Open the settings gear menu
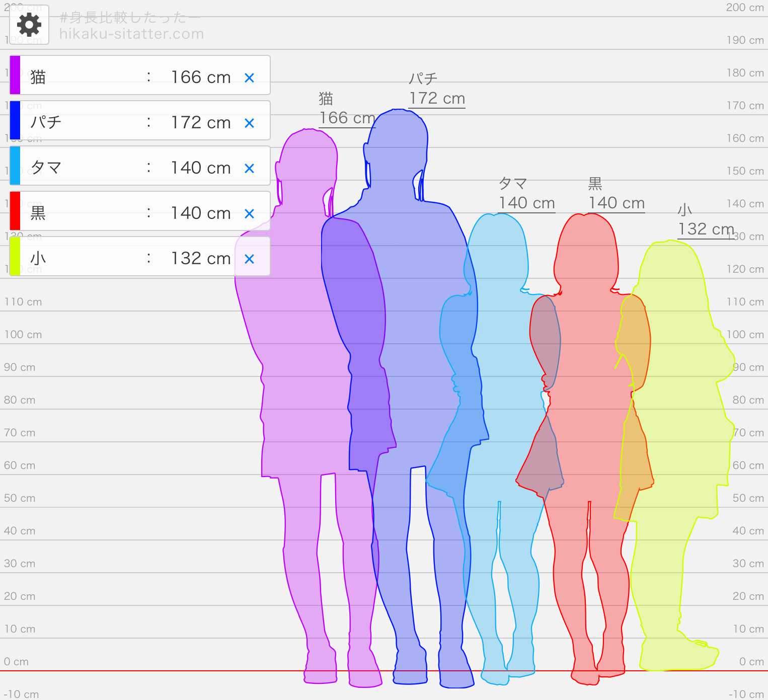Viewport: 768px width, 700px height. (x=29, y=25)
